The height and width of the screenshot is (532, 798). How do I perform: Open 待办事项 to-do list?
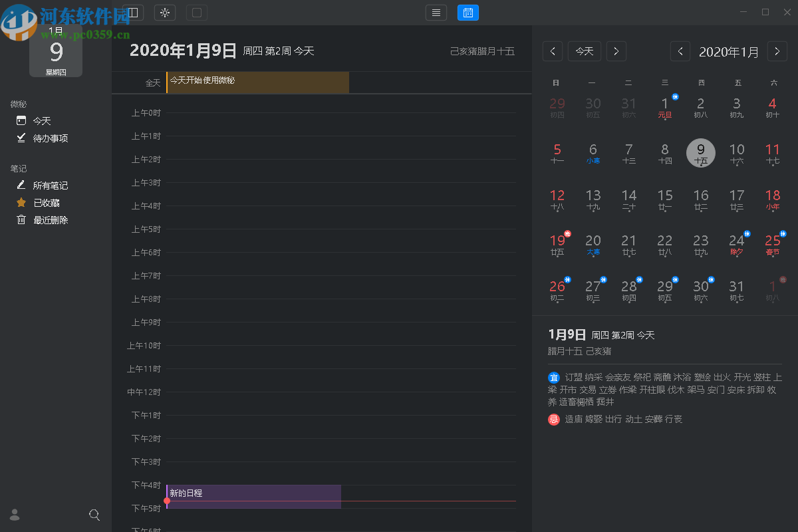pyautogui.click(x=50, y=138)
